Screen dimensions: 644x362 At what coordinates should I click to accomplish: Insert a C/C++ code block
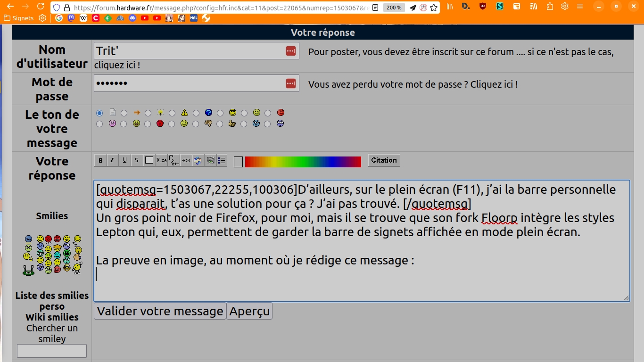tap(173, 160)
